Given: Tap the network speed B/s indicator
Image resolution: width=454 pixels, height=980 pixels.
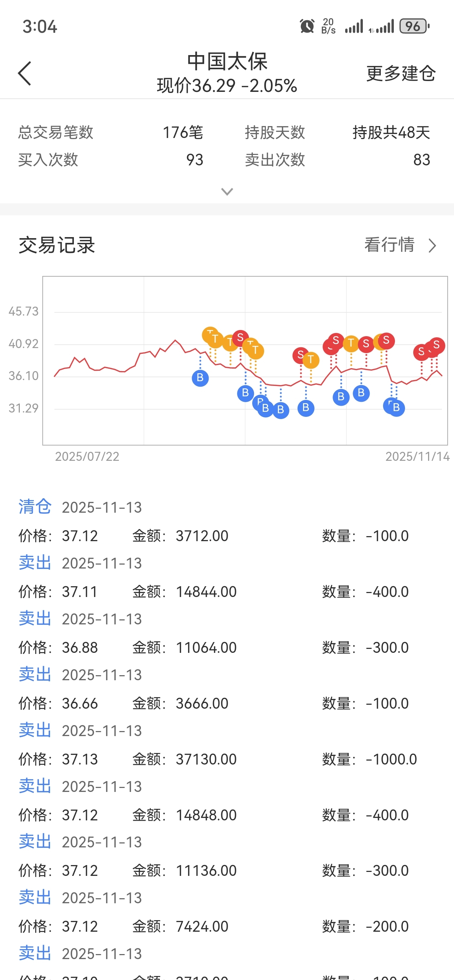Looking at the screenshot, I should point(328,26).
